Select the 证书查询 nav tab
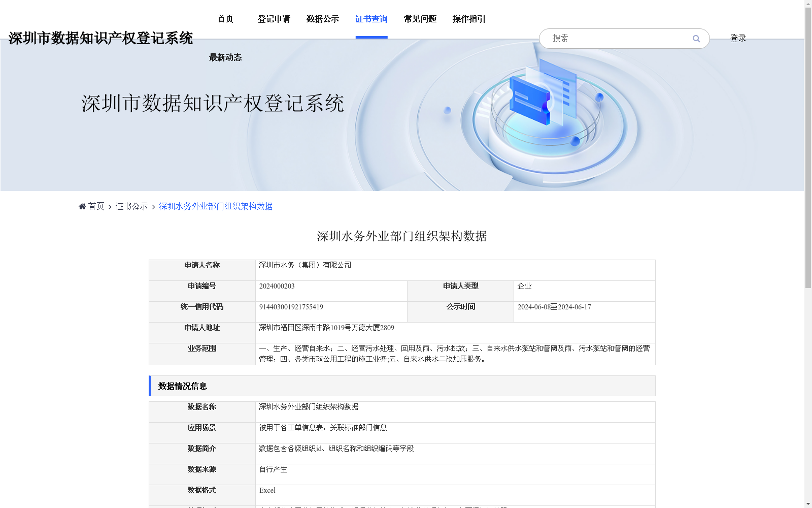Screen dimensions: 812x508 (x=371, y=19)
